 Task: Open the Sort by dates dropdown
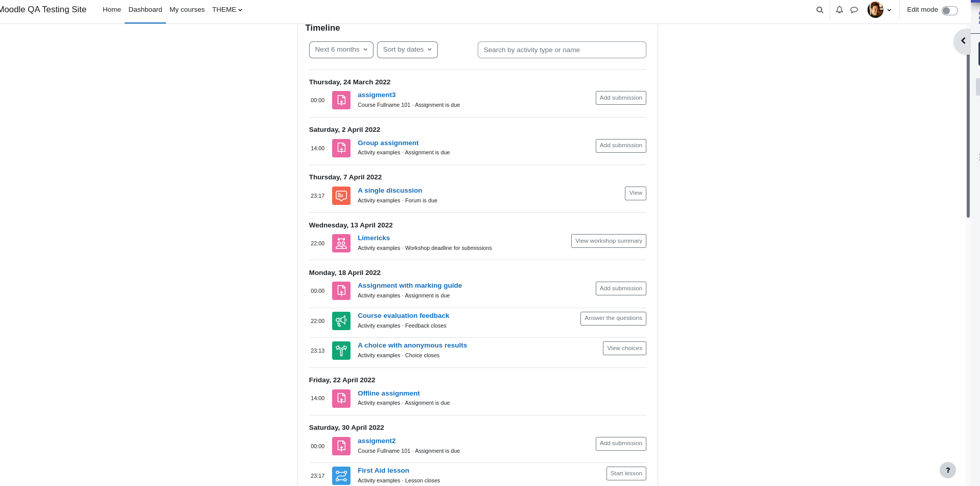407,50
